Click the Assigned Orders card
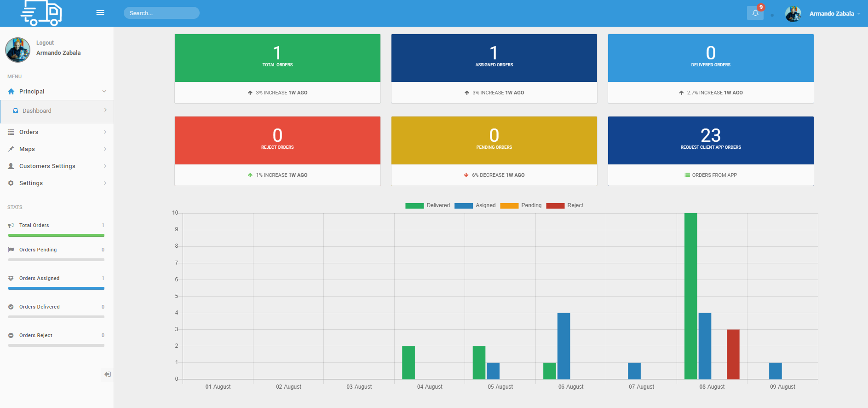The image size is (868, 408). tap(494, 58)
